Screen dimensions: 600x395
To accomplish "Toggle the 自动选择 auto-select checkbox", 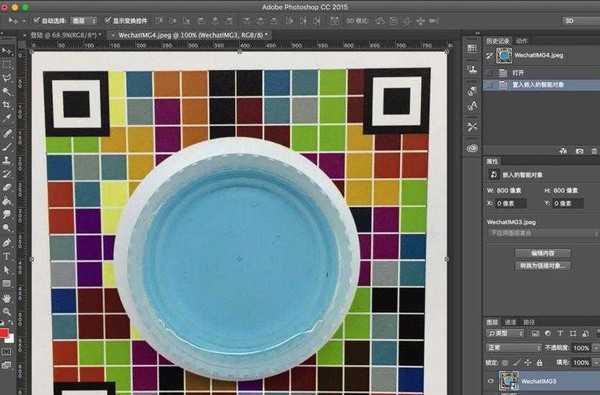I will pyautogui.click(x=36, y=20).
